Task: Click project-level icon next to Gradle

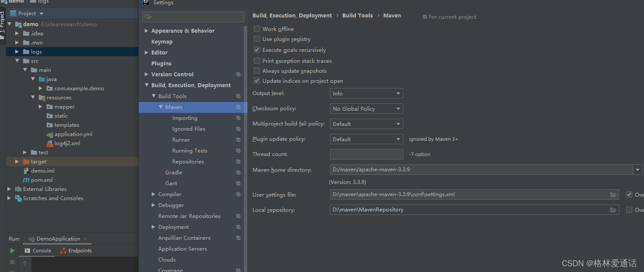Action: tap(238, 173)
